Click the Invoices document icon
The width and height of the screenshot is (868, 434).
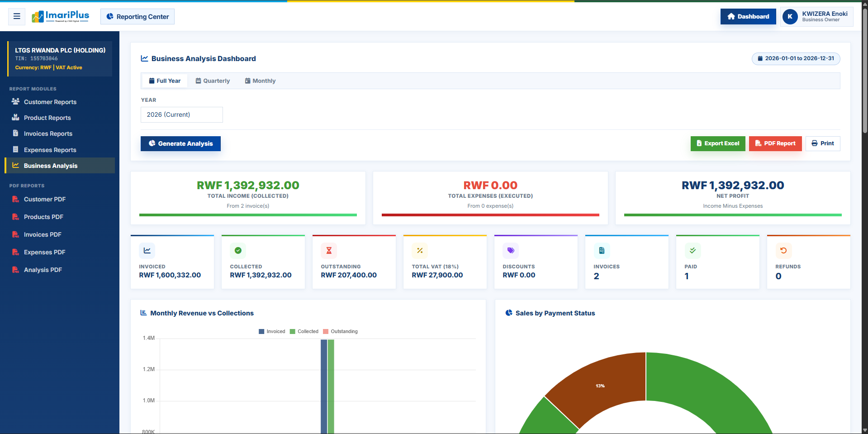point(602,250)
